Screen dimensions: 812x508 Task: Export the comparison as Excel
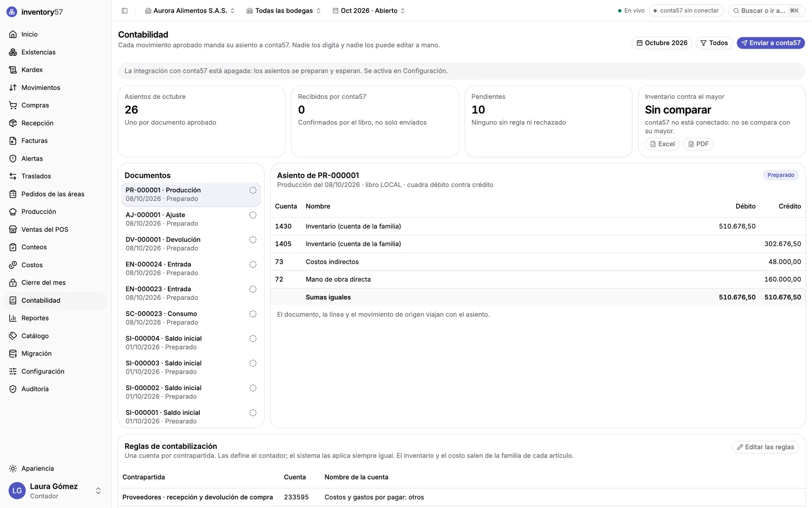click(x=662, y=144)
